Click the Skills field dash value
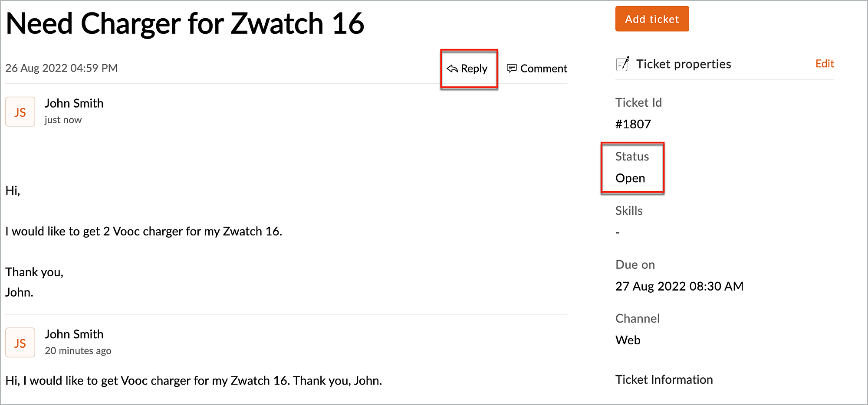The height and width of the screenshot is (405, 868). coord(618,232)
